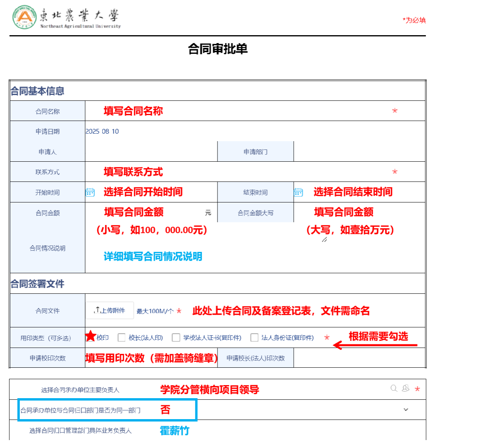Tick the 法人身份证(复印件) checkbox

click(255, 338)
